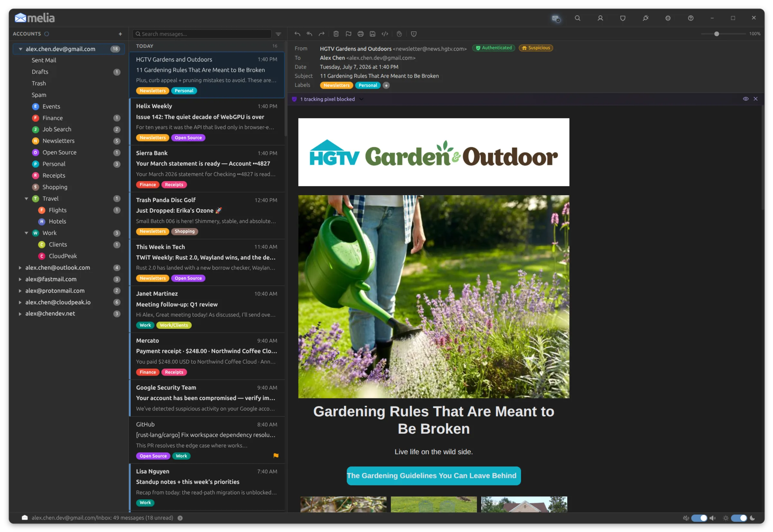Expand the alex.chen@cloudpeak.io account
This screenshot has width=773, height=532.
pyautogui.click(x=20, y=302)
